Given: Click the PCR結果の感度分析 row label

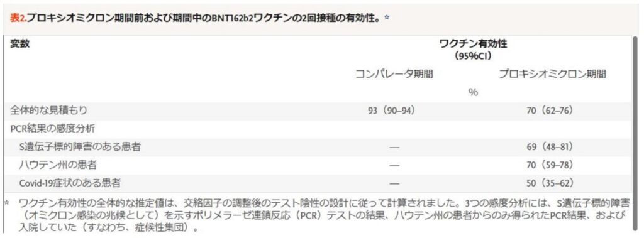Looking at the screenshot, I should tap(52, 129).
